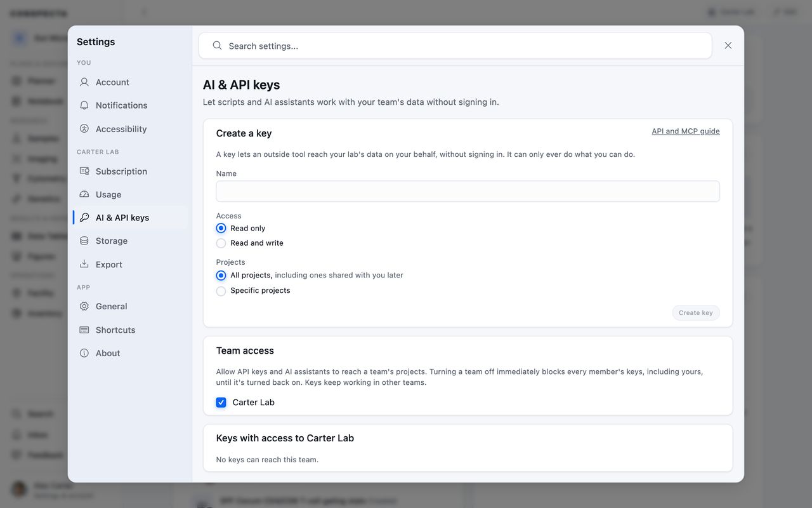
Task: Open the Usage page
Action: pos(130,194)
